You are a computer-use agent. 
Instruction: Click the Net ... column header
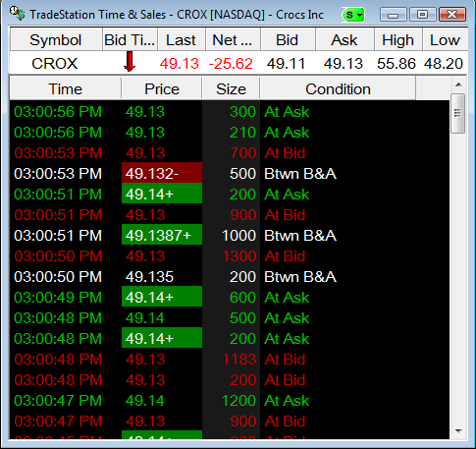(x=233, y=40)
